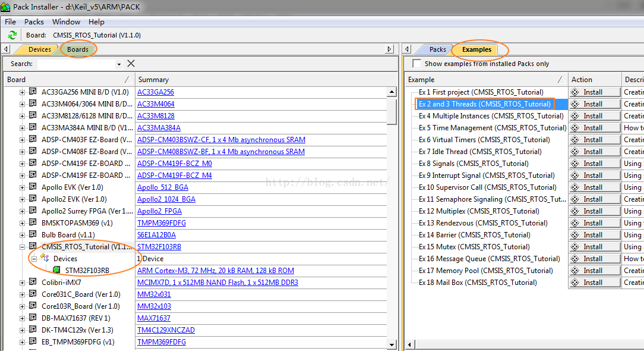Expand the AC33GA256 MINI B/D board
The width and height of the screenshot is (644, 351).
23,92
